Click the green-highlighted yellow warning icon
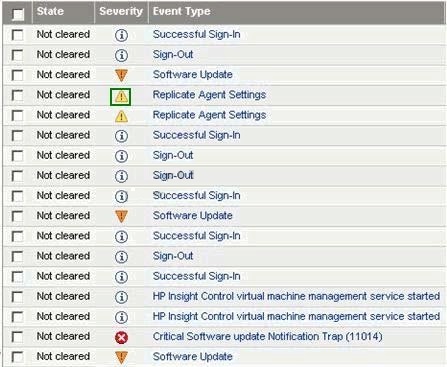This screenshot has height=367, width=447. tap(121, 97)
